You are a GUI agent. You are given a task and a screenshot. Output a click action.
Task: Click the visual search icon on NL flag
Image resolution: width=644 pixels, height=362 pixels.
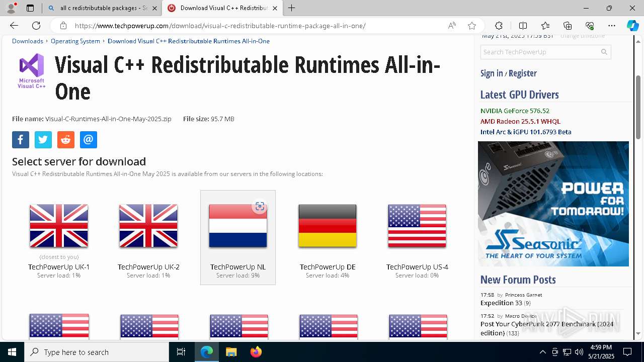click(x=260, y=206)
